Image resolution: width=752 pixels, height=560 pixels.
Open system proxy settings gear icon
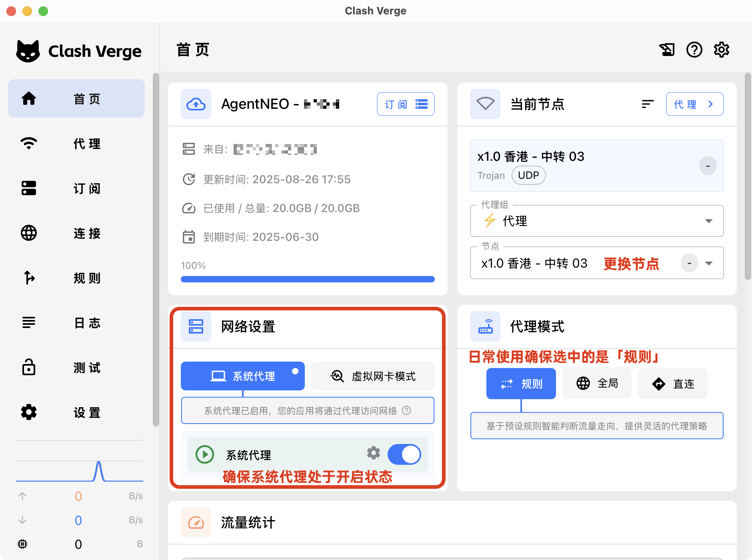pos(374,453)
